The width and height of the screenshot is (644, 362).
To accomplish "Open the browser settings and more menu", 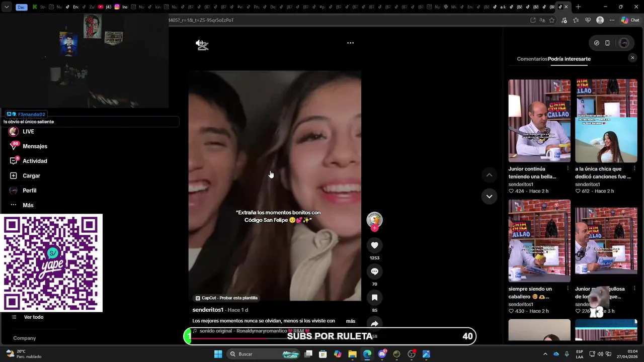I will click(x=612, y=20).
